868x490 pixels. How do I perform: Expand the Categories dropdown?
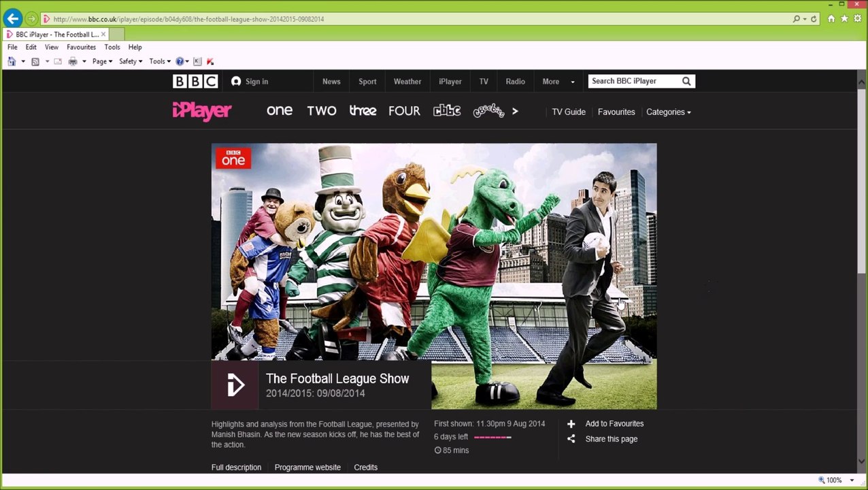[668, 112]
